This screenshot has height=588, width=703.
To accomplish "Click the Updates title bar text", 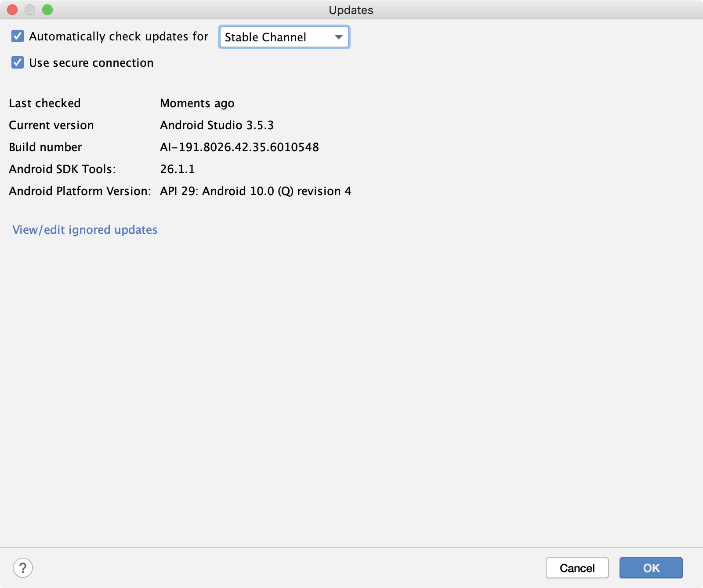I will pyautogui.click(x=351, y=10).
